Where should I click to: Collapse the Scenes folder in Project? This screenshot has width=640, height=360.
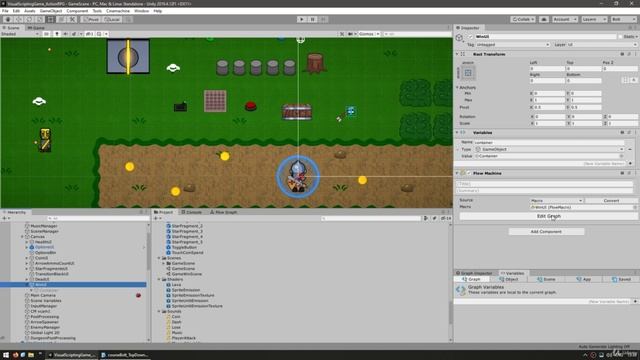coord(159,258)
